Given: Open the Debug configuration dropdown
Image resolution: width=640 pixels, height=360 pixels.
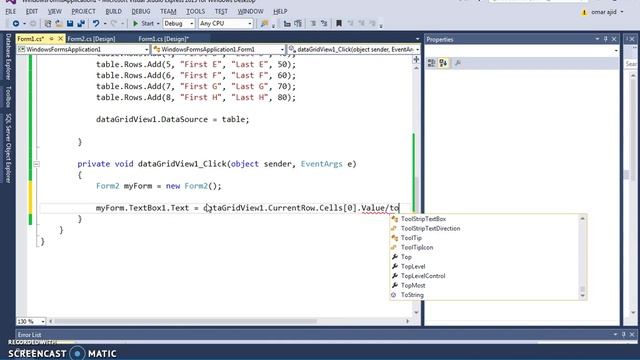Looking at the screenshot, I should point(179,24).
